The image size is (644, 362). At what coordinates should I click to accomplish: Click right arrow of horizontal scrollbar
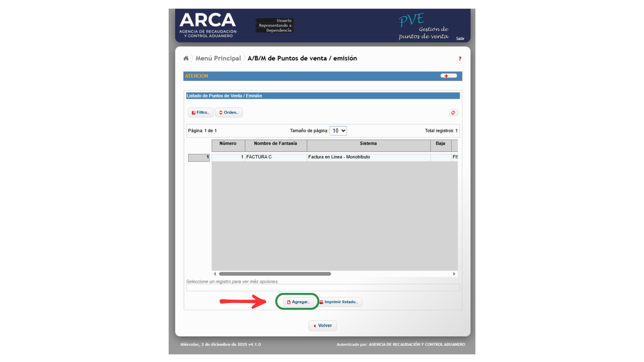pyautogui.click(x=454, y=274)
